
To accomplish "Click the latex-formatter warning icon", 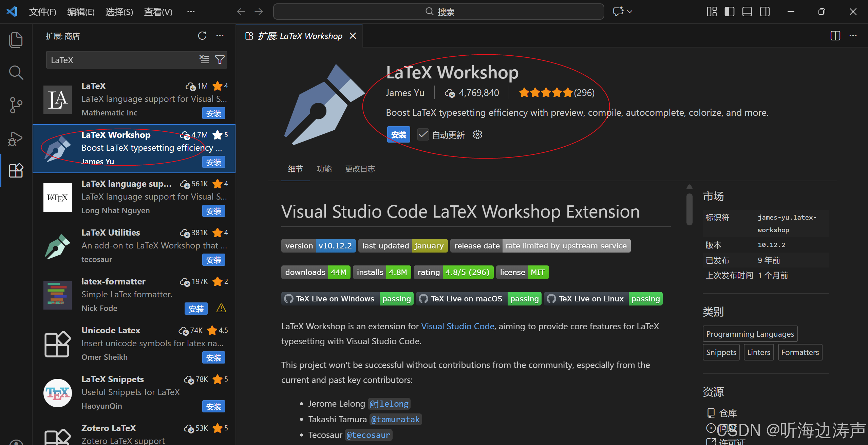I will pyautogui.click(x=221, y=308).
